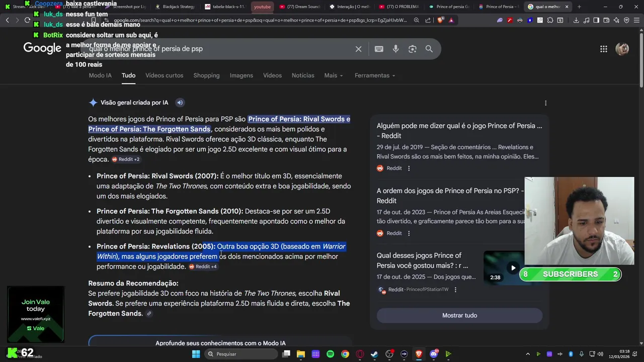
Task: Listen to the AI overview speaker icon
Action: click(x=180, y=103)
